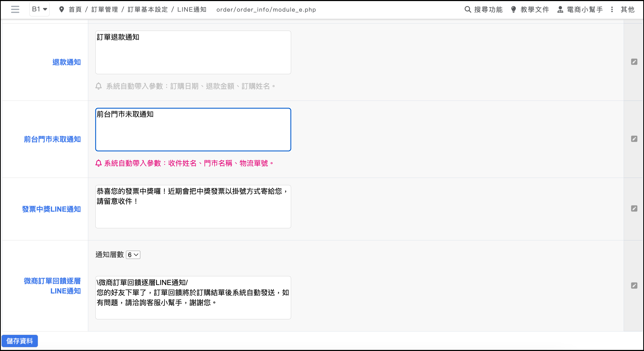Focus the 訂單退款通知 textarea
The width and height of the screenshot is (644, 351).
pyautogui.click(x=193, y=52)
